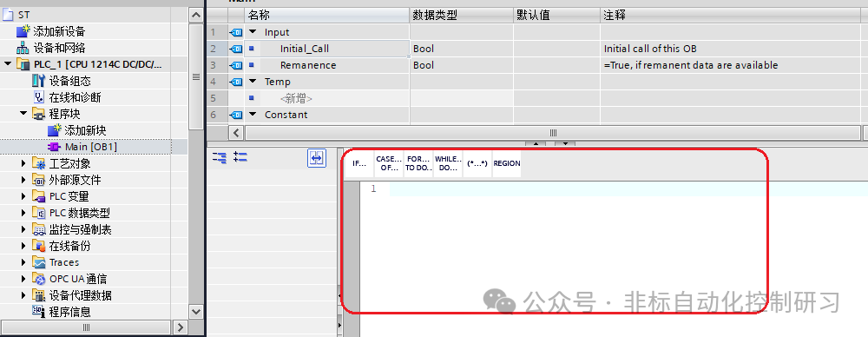Open the 添加新设备 item

[59, 31]
